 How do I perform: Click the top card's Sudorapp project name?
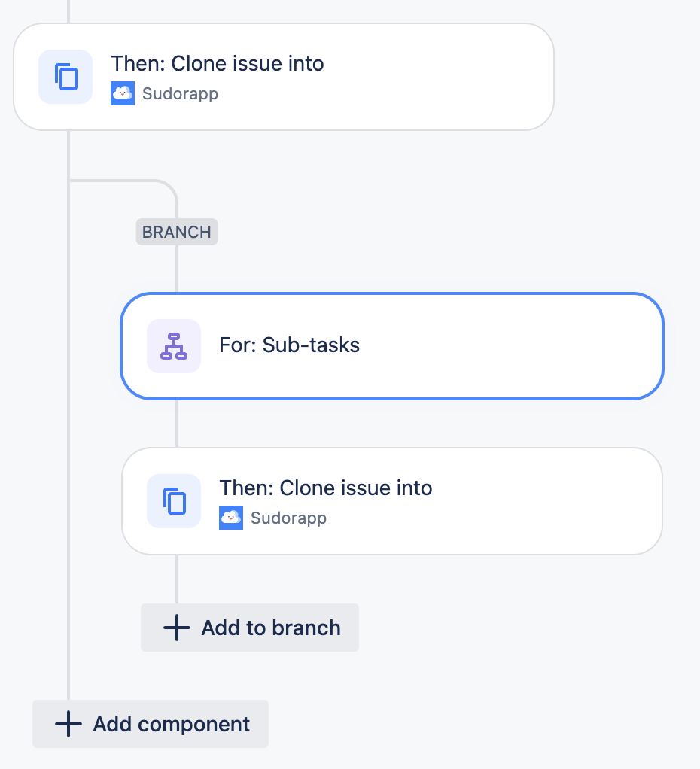[180, 93]
